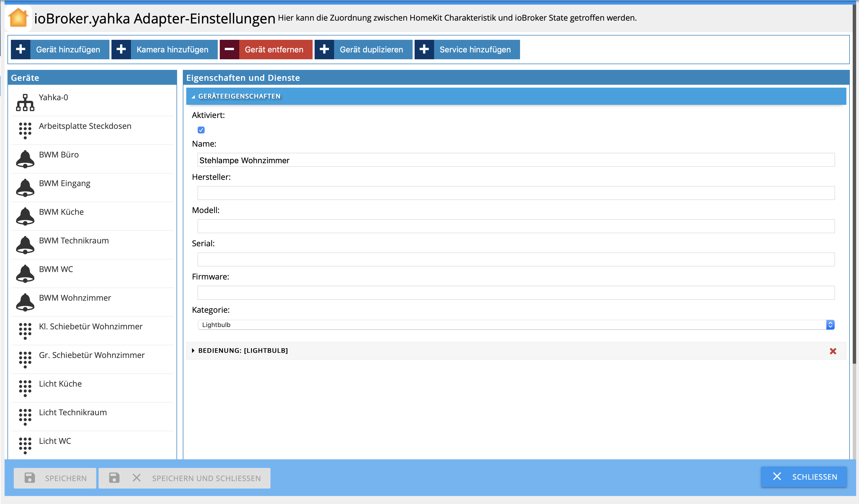This screenshot has height=504, width=859.
Task: Click the dotted keypad icon for Licht Küche
Action: (x=25, y=388)
